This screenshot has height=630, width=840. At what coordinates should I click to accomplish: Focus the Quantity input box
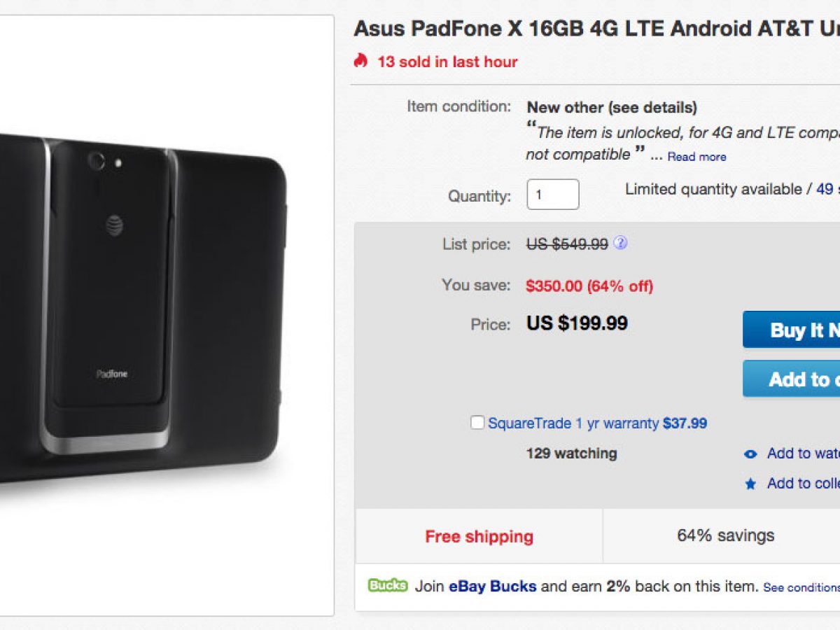point(552,195)
